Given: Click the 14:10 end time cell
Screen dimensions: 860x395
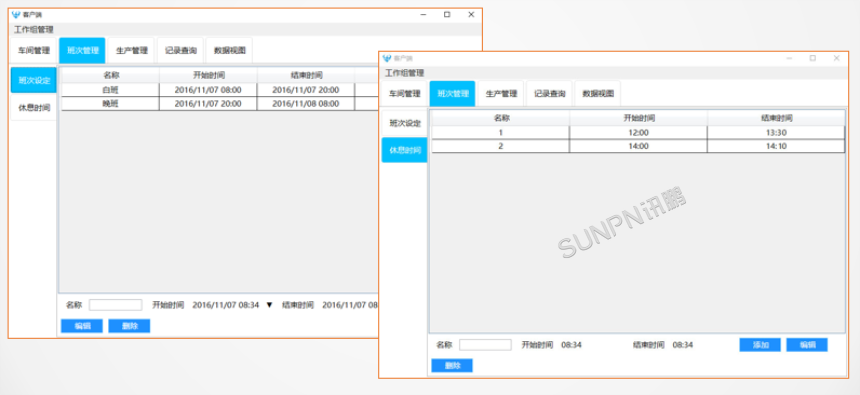Looking at the screenshot, I should pyautogui.click(x=776, y=146).
